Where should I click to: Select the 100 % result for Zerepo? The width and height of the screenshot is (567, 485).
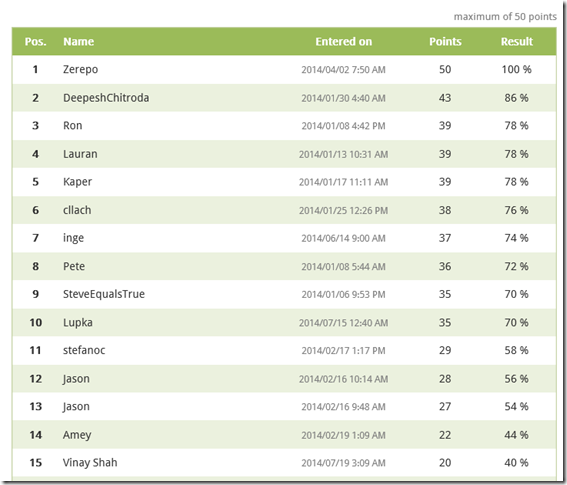(x=516, y=69)
